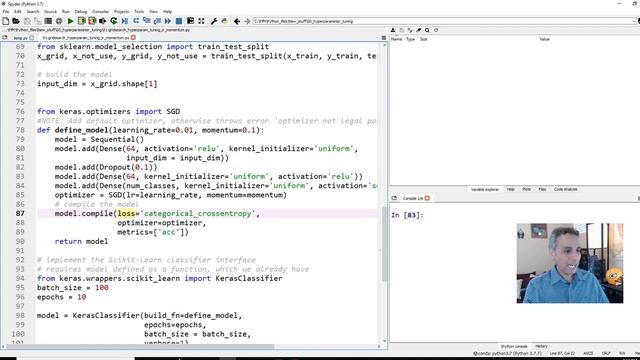The height and width of the screenshot is (360, 640).
Task: Switch to the History tab
Action: coord(541,346)
